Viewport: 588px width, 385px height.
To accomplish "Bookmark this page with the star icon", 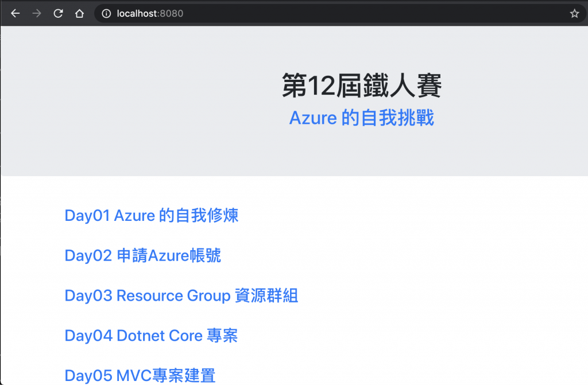I will coord(574,14).
